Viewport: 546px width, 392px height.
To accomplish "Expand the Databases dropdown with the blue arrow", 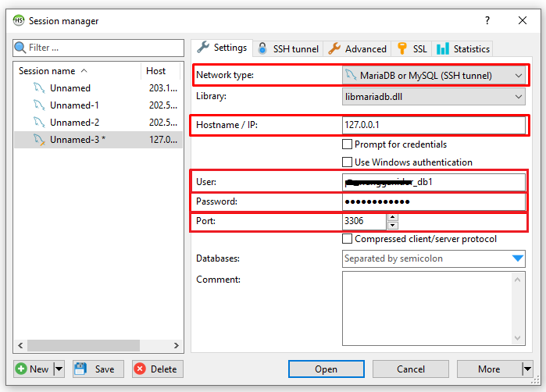I will click(x=518, y=258).
